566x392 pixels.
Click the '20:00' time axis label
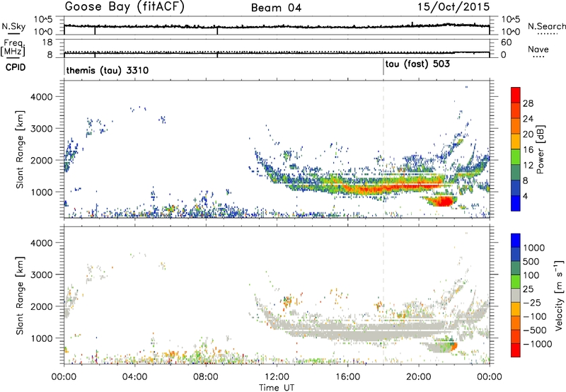419,377
